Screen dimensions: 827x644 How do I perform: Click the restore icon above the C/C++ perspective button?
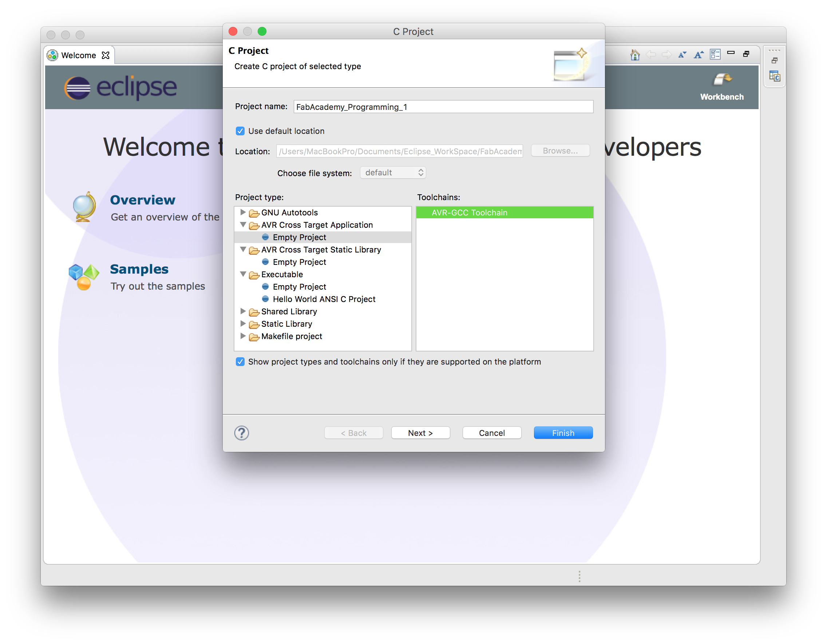[774, 60]
